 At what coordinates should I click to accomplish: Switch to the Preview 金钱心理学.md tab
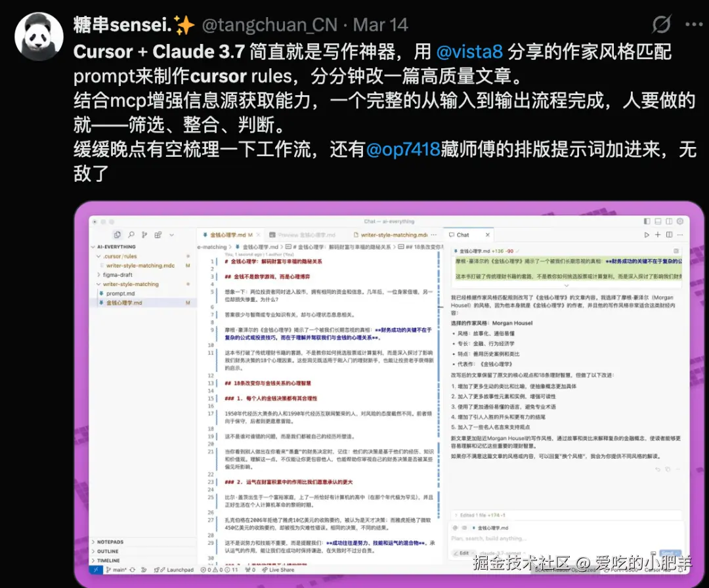[302, 235]
